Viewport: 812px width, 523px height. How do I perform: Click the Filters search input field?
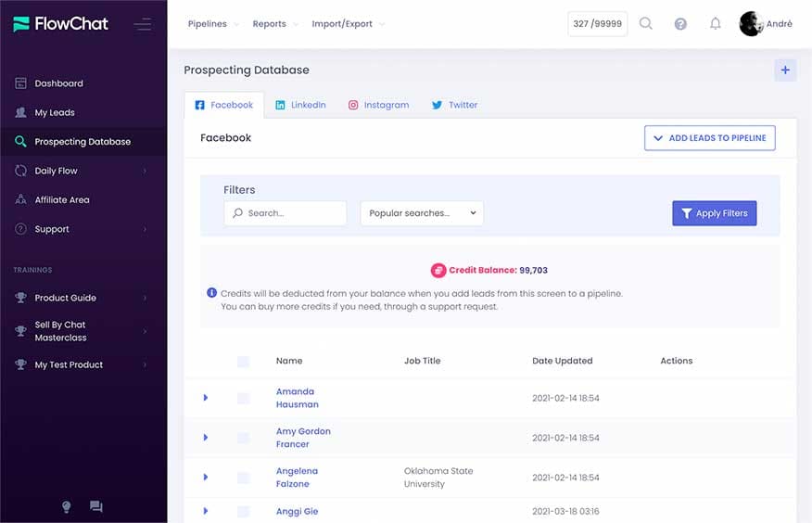285,213
